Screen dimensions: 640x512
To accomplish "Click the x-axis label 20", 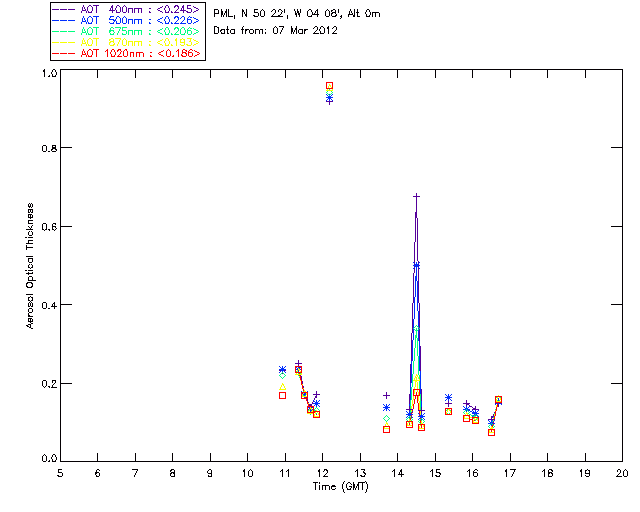I will pos(622,473).
